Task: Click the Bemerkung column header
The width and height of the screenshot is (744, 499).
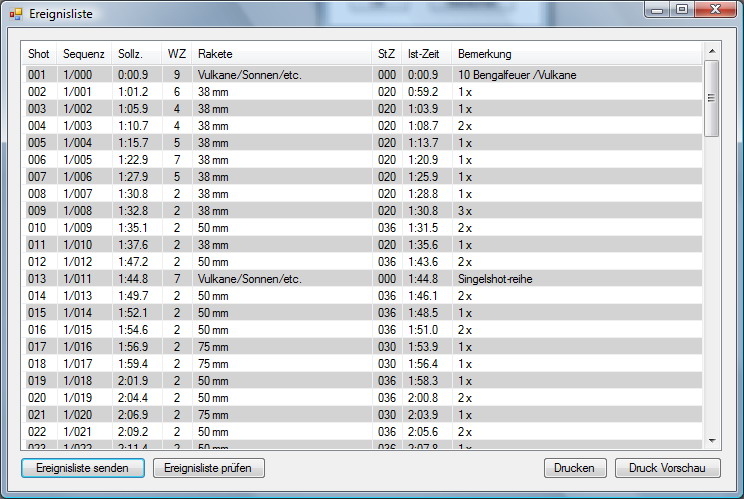Action: [484, 54]
